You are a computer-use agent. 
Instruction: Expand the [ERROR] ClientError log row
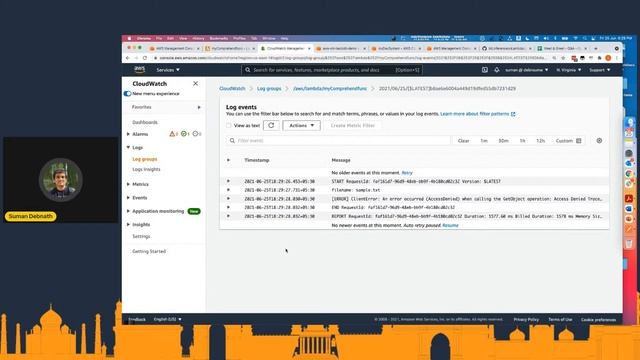pos(228,198)
